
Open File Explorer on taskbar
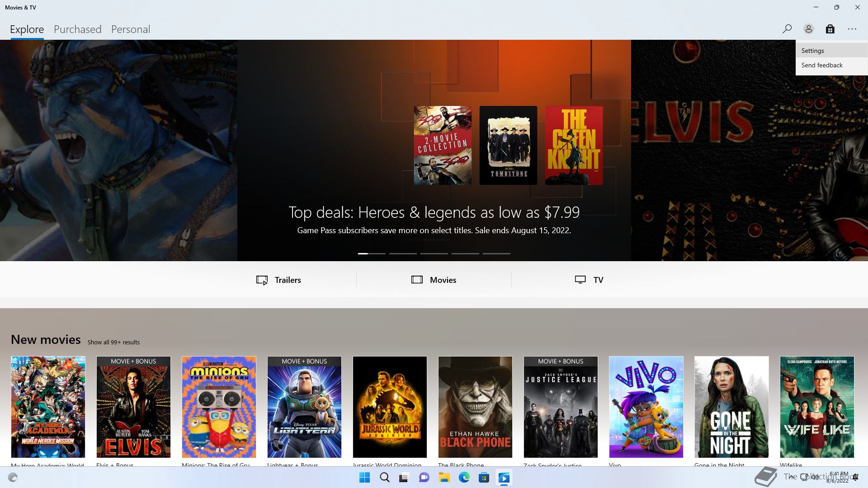444,478
